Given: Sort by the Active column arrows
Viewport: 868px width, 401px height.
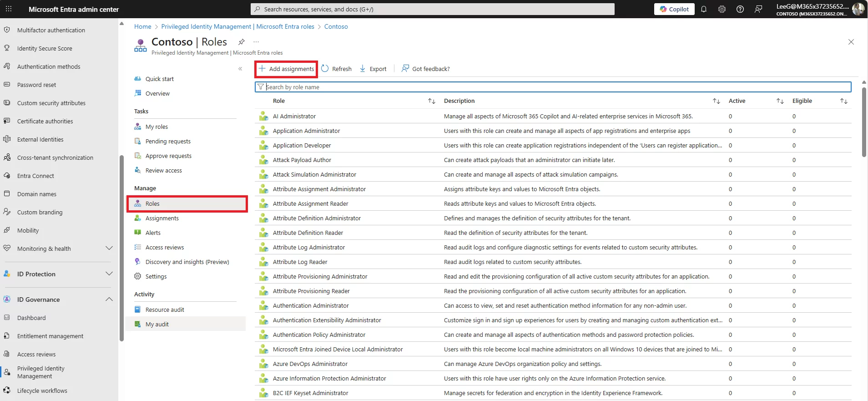Looking at the screenshot, I should [780, 101].
